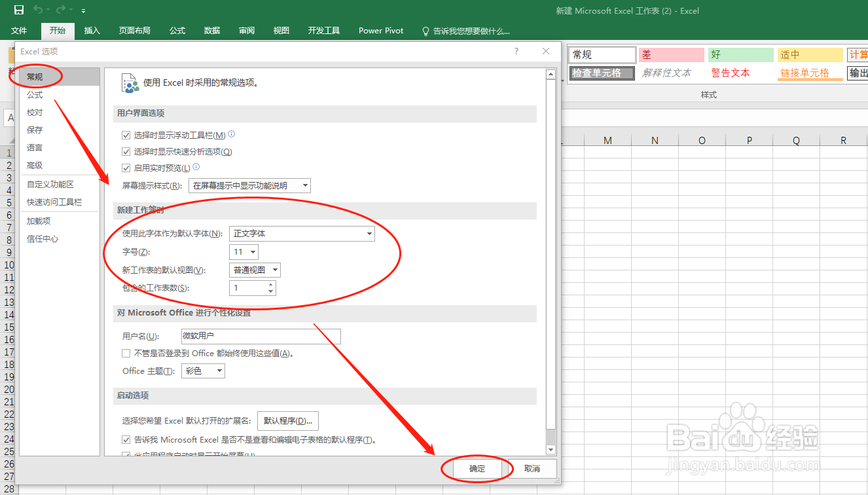This screenshot has width=868, height=495.
Task: Select column Q header in worksheet
Action: tap(796, 140)
